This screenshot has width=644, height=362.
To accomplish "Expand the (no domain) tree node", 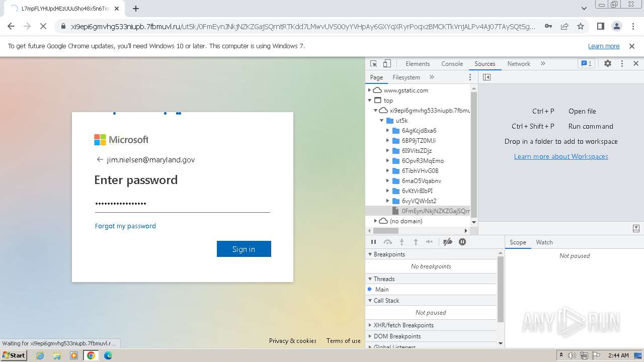I will click(x=376, y=221).
